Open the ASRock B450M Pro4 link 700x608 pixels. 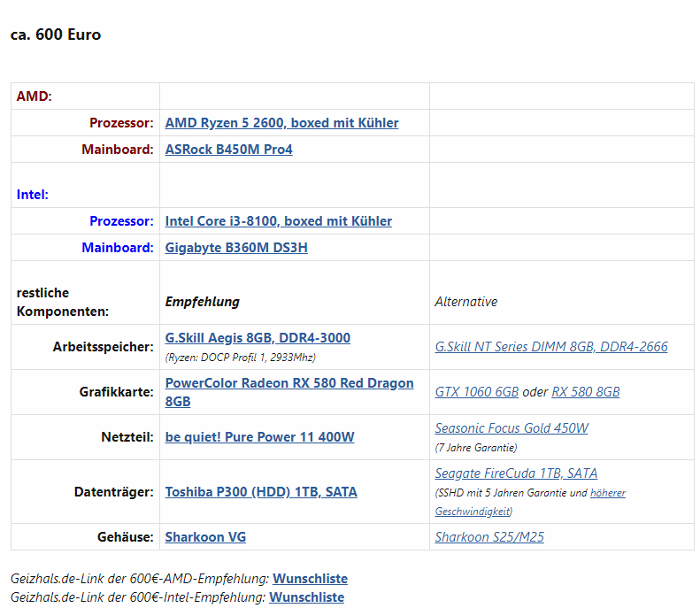click(x=228, y=149)
